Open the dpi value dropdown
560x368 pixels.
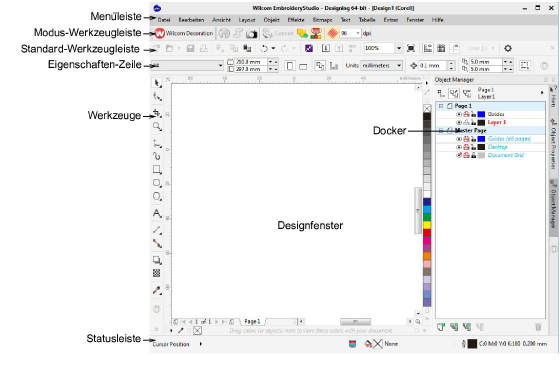[358, 34]
